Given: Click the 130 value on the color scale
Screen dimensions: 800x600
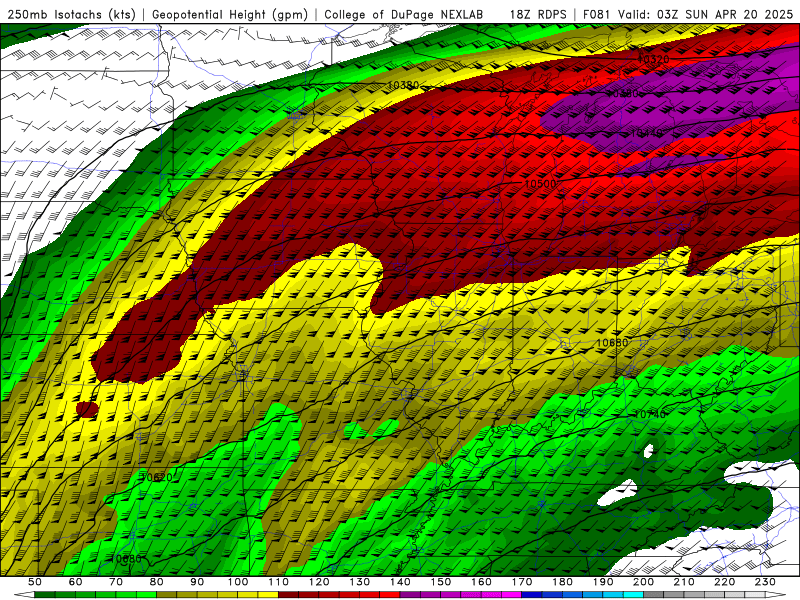Looking at the screenshot, I should [x=360, y=582].
